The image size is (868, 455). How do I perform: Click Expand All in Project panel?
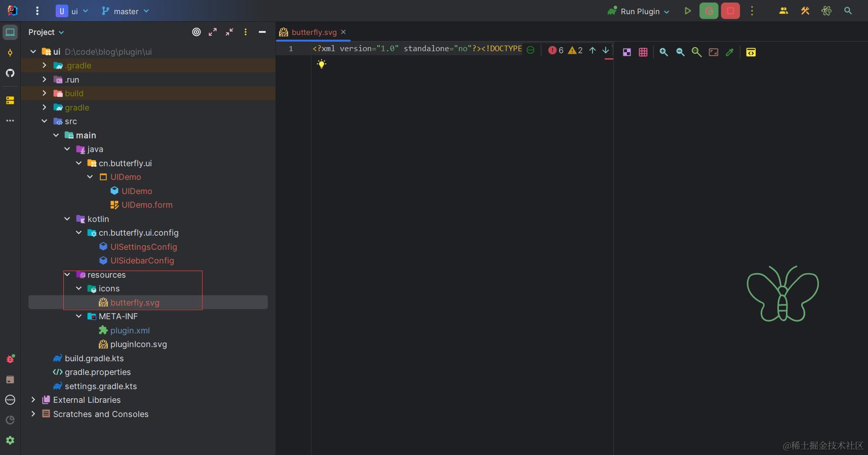(213, 32)
